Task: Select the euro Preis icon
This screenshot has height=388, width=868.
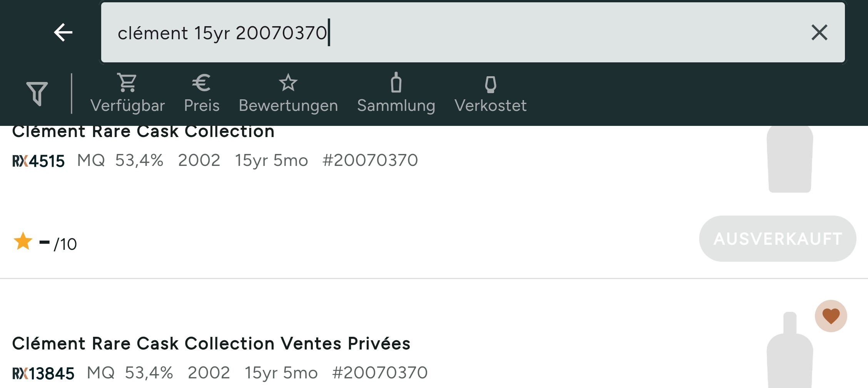Action: 201,83
